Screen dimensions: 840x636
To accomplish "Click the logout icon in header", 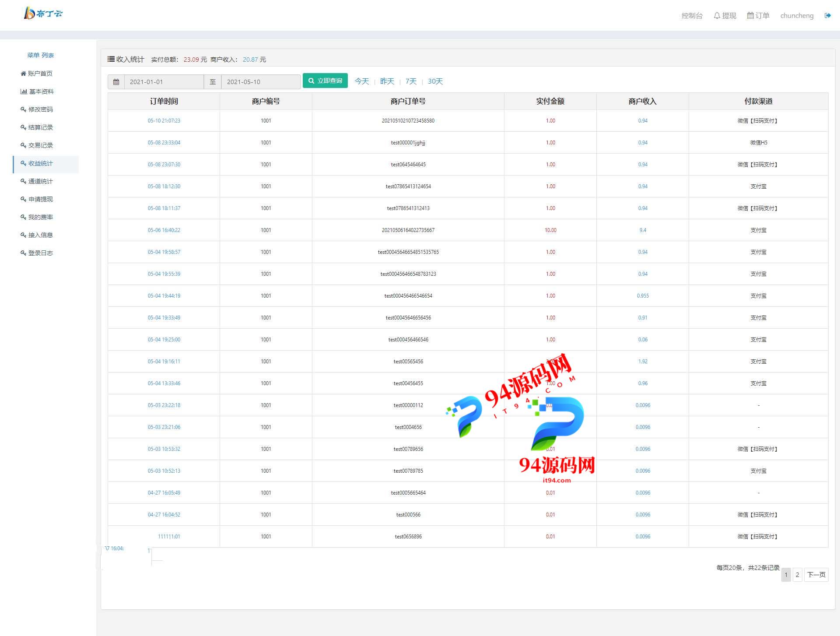I will [828, 16].
